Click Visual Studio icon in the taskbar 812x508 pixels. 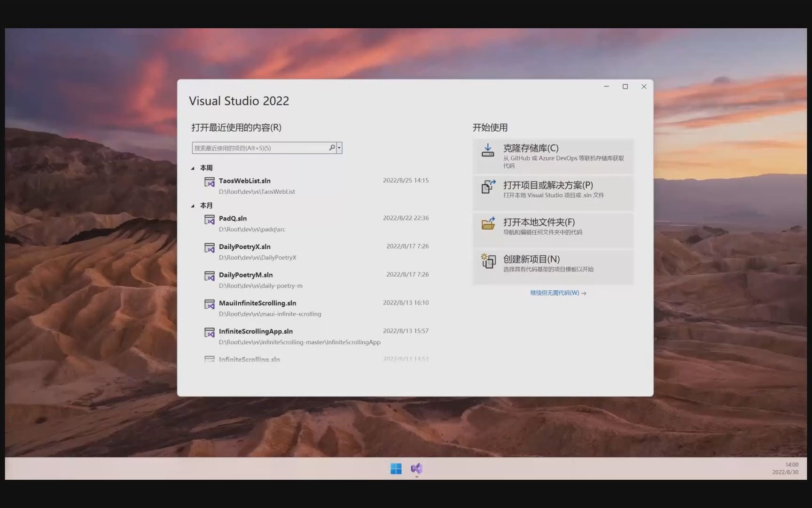coord(416,468)
